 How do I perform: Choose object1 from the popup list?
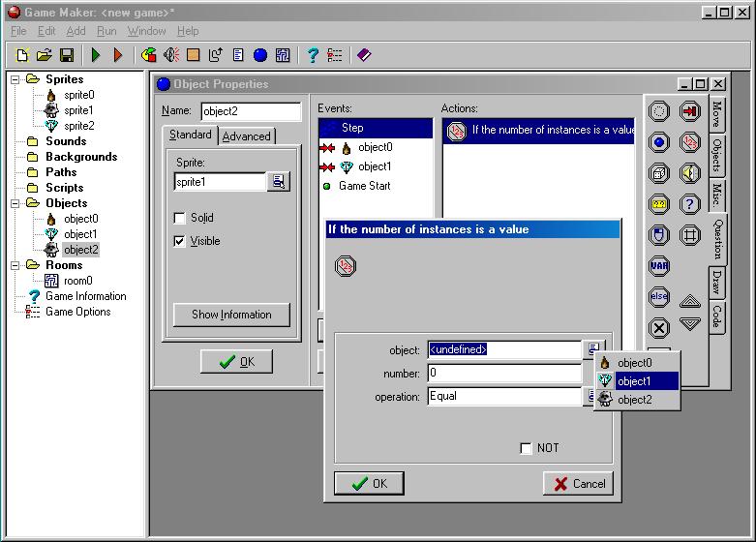pos(637,381)
